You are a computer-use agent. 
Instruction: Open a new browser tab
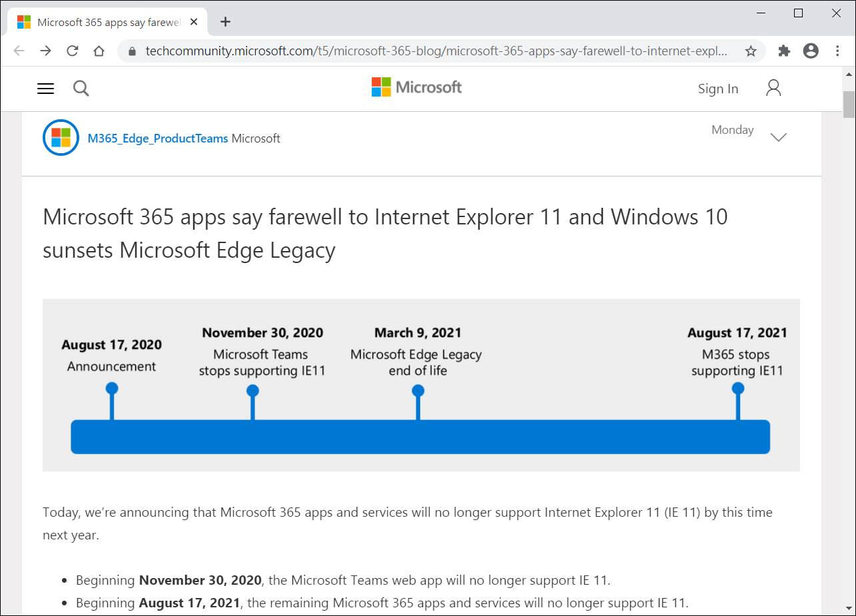pos(225,22)
